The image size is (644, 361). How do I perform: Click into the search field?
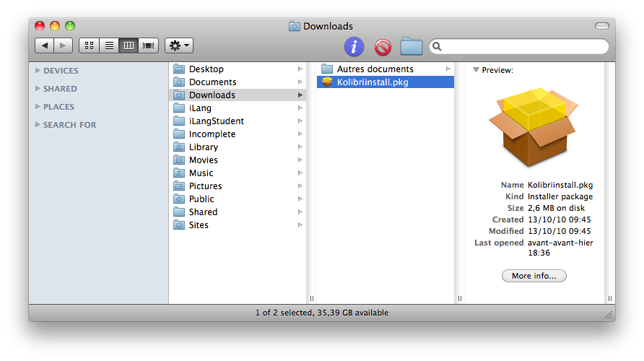518,46
